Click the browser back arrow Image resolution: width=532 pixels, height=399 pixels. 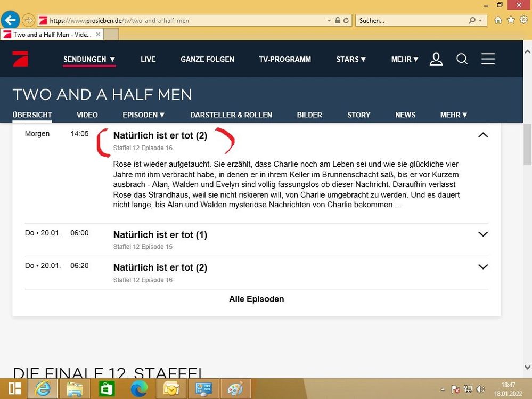tap(10, 20)
